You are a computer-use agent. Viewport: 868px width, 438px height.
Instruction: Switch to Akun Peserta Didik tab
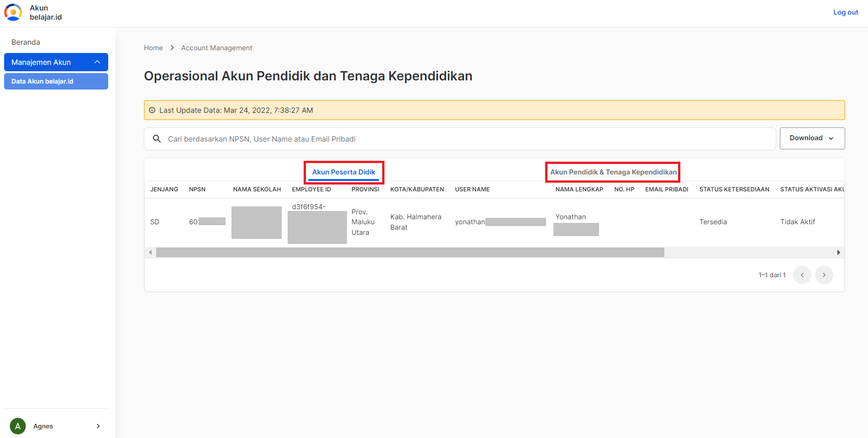tap(343, 172)
